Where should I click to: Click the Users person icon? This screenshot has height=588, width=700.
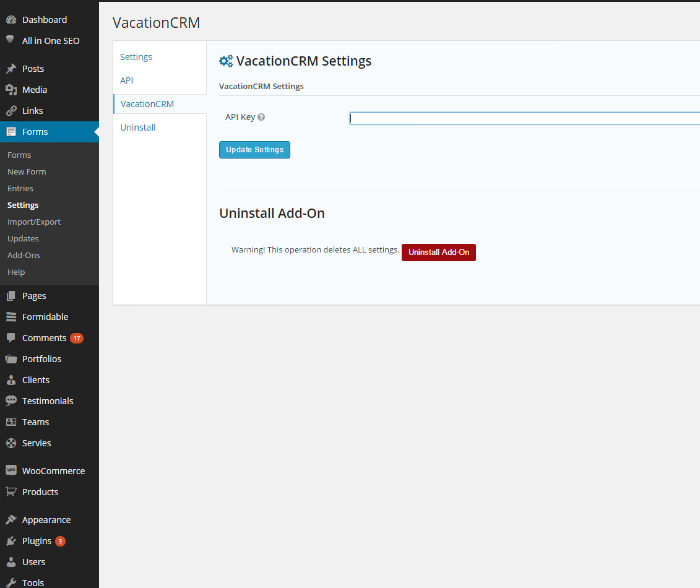tap(11, 561)
